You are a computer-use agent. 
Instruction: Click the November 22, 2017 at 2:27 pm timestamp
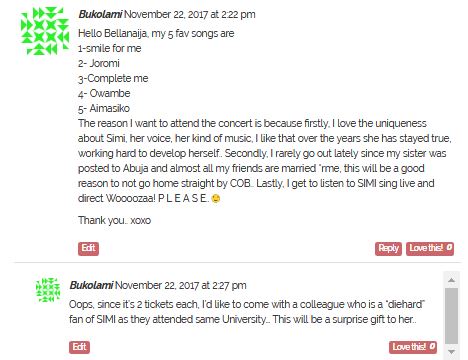pyautogui.click(x=181, y=286)
